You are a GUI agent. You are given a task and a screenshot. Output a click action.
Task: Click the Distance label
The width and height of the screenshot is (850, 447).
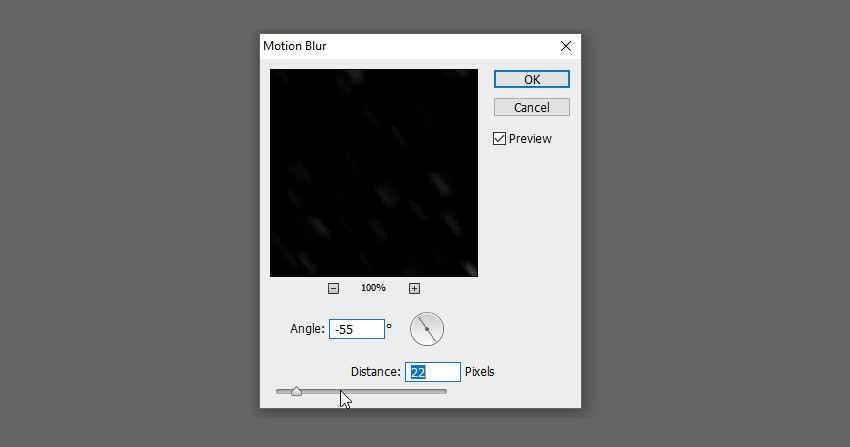click(x=376, y=372)
